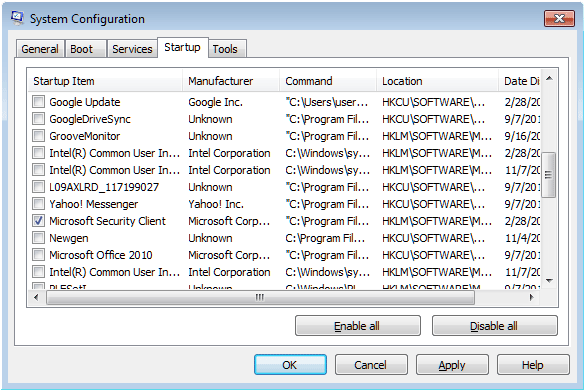Sort by the Command column header

pyautogui.click(x=328, y=81)
